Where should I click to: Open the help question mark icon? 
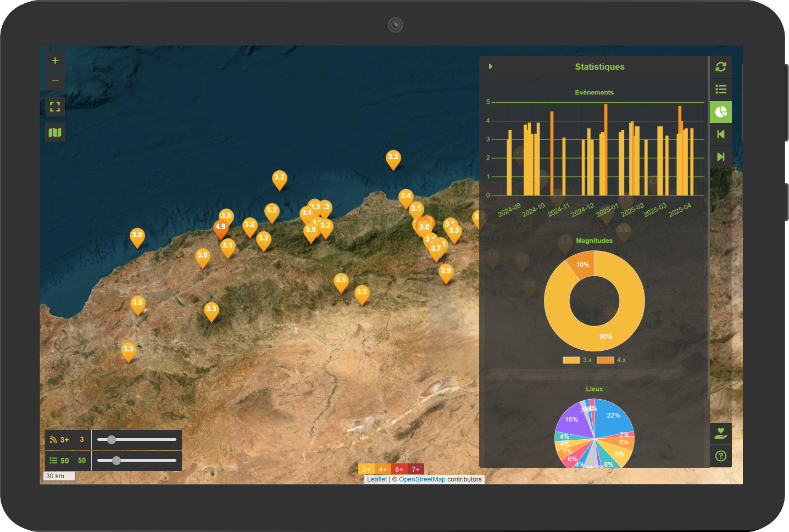click(721, 456)
